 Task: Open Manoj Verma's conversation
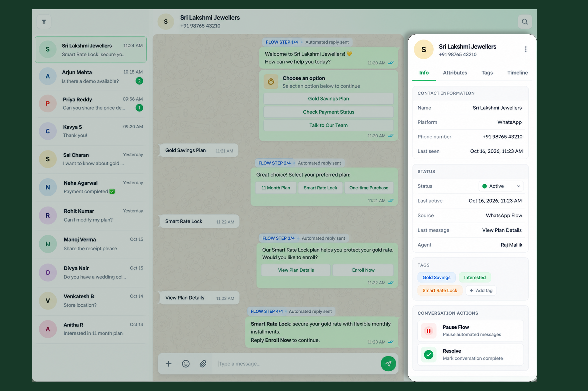(91, 244)
